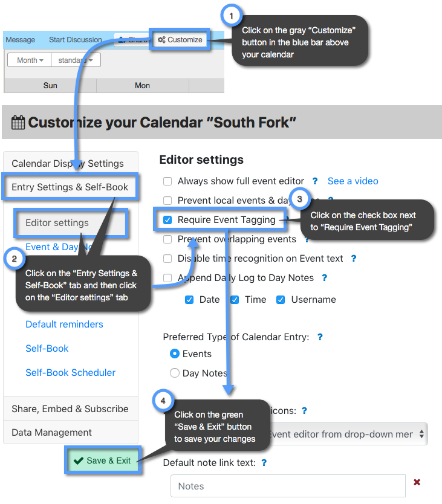
Task: Follow the "See a video" link
Action: pos(353,181)
